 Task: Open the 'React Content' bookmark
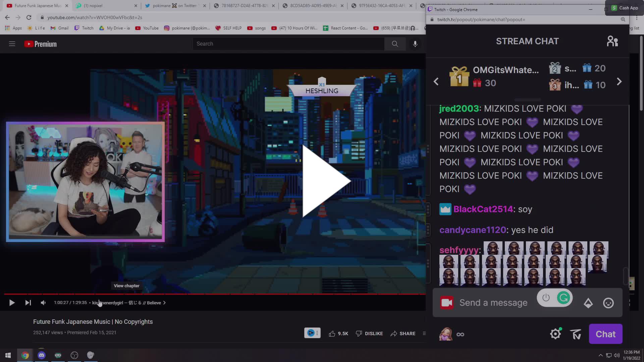point(345,28)
